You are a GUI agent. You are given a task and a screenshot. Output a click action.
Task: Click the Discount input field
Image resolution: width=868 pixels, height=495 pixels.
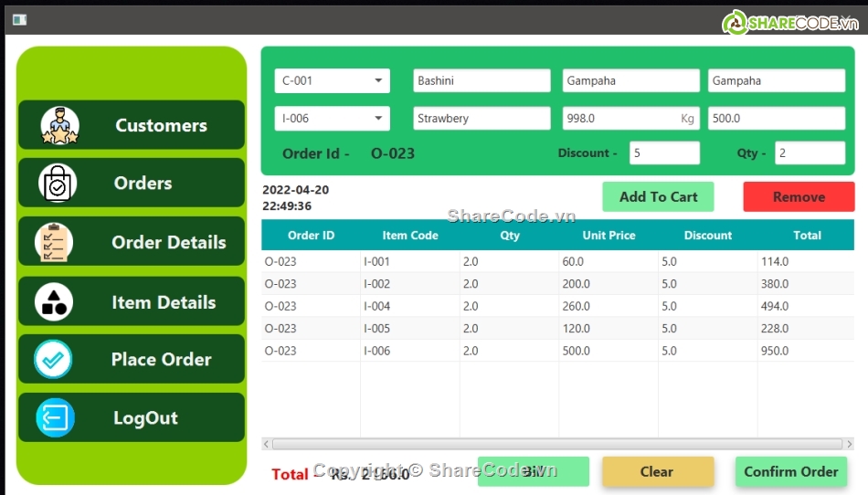click(x=664, y=153)
